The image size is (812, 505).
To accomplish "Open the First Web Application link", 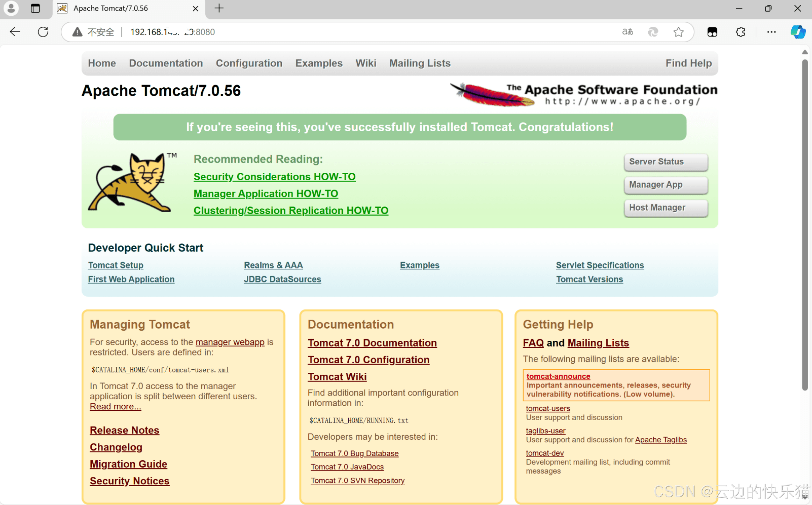I will click(x=131, y=279).
